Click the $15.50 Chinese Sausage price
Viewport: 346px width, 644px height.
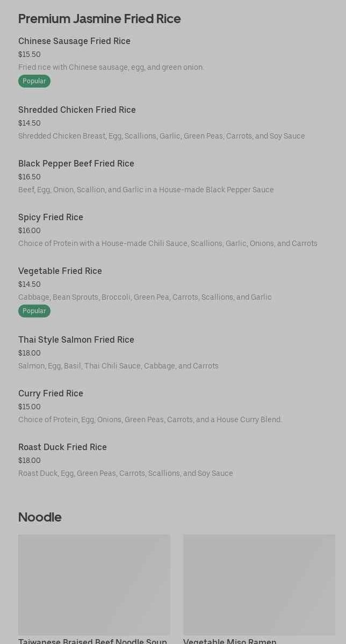point(30,54)
